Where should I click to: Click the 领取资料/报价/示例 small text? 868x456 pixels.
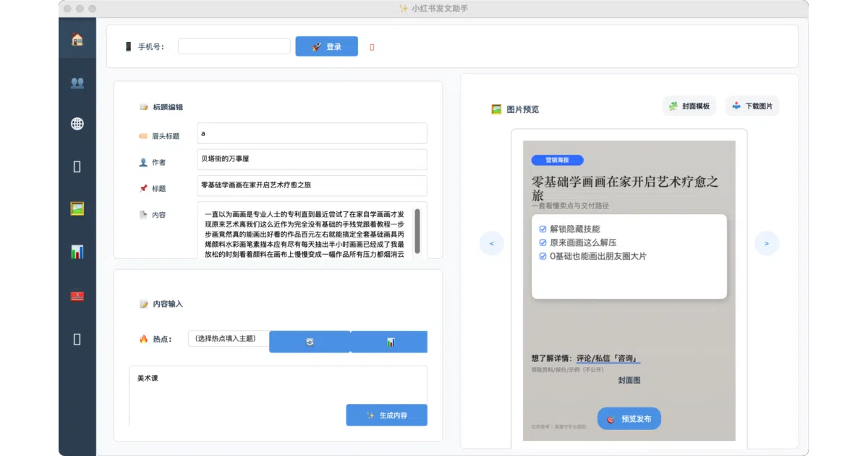click(567, 370)
